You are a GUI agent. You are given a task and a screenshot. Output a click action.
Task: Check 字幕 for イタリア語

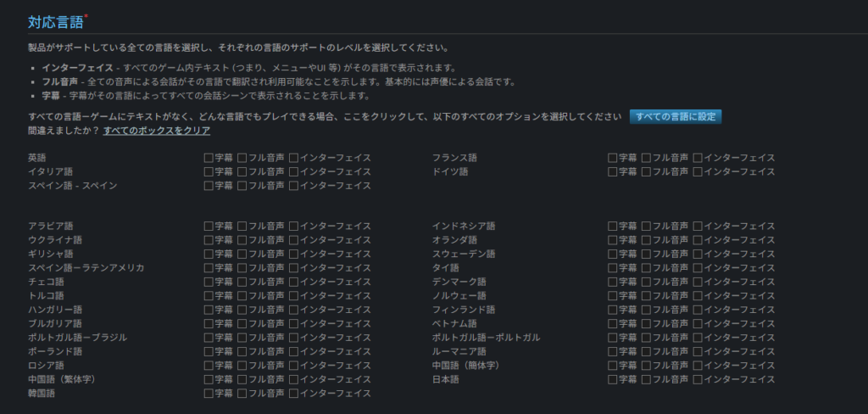tap(209, 171)
